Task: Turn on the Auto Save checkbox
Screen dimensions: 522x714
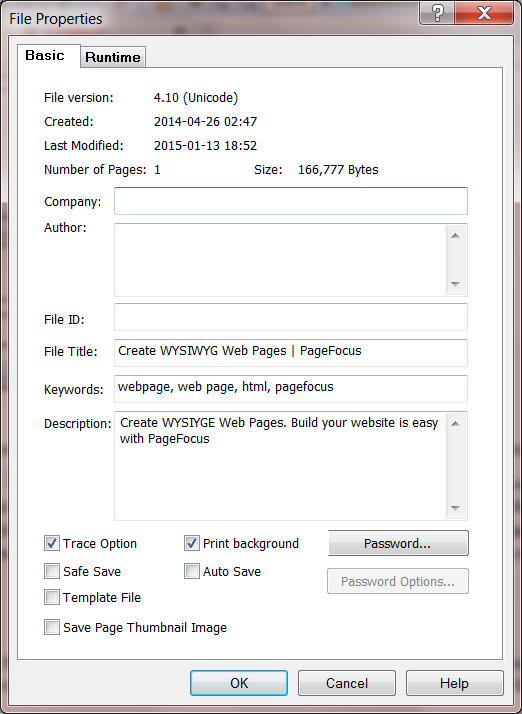Action: [192, 571]
